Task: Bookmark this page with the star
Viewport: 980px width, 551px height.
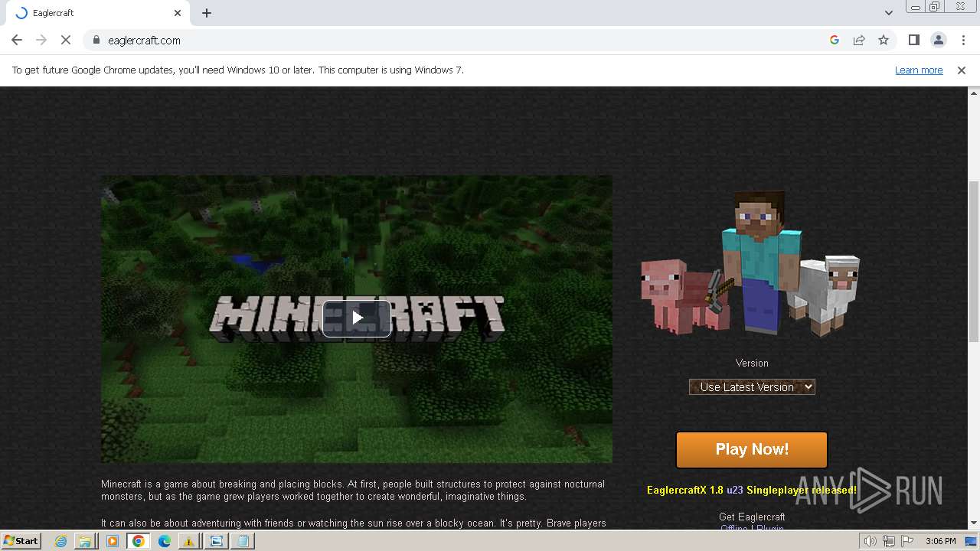Action: point(884,40)
